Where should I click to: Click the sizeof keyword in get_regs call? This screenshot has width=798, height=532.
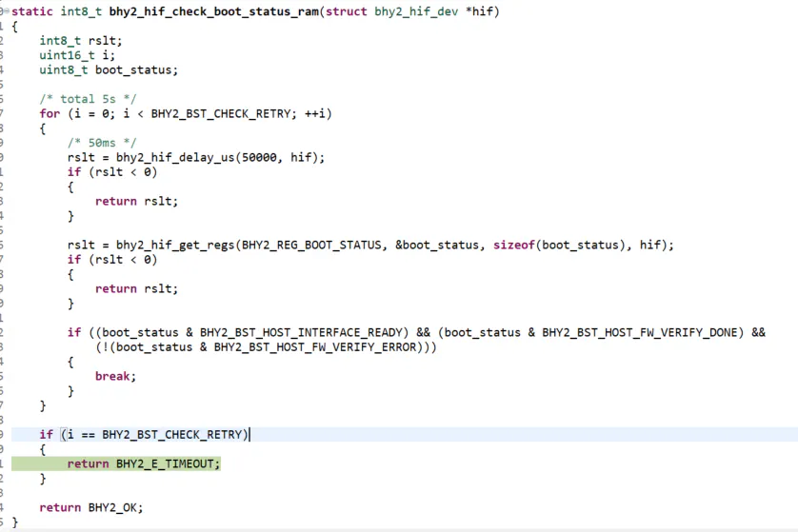click(513, 245)
